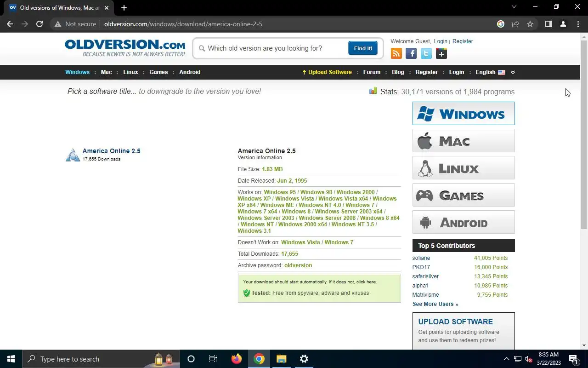Click the taskbar clock and date
Viewport: 588px width, 368px height.
(548, 359)
